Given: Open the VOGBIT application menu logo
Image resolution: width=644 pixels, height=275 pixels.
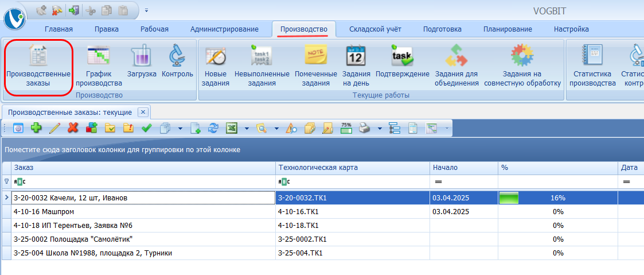Looking at the screenshot, I should (14, 19).
